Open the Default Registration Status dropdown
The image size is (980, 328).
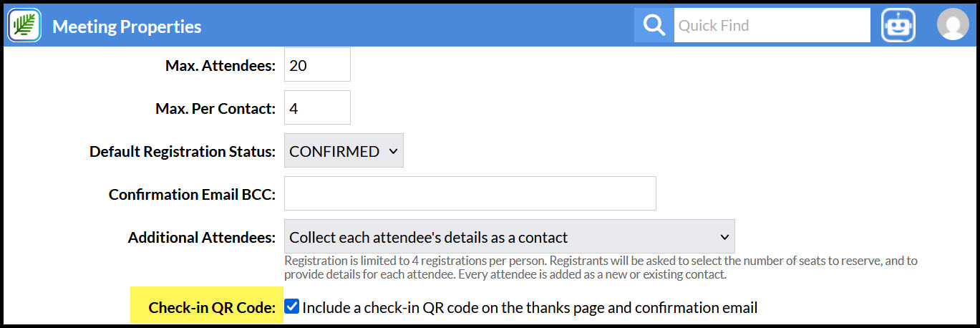[344, 151]
